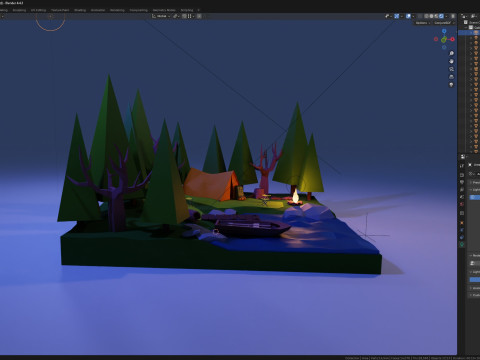Viewport: 480px width, 360px height.
Task: Click the negative Z axis gizmo circle
Action: point(444,47)
